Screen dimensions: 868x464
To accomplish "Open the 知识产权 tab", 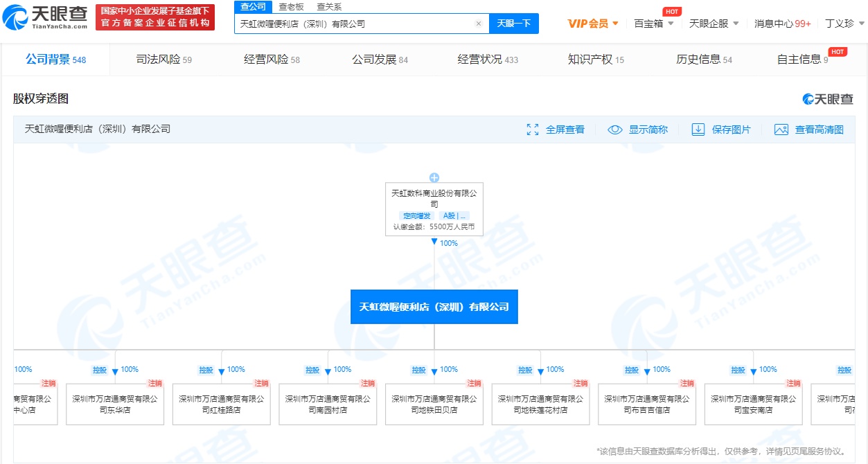I will pos(596,60).
